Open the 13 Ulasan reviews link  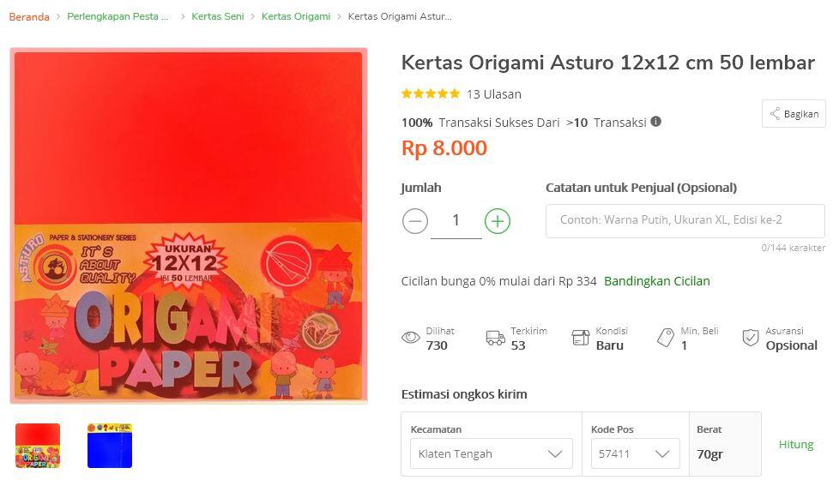(x=493, y=94)
